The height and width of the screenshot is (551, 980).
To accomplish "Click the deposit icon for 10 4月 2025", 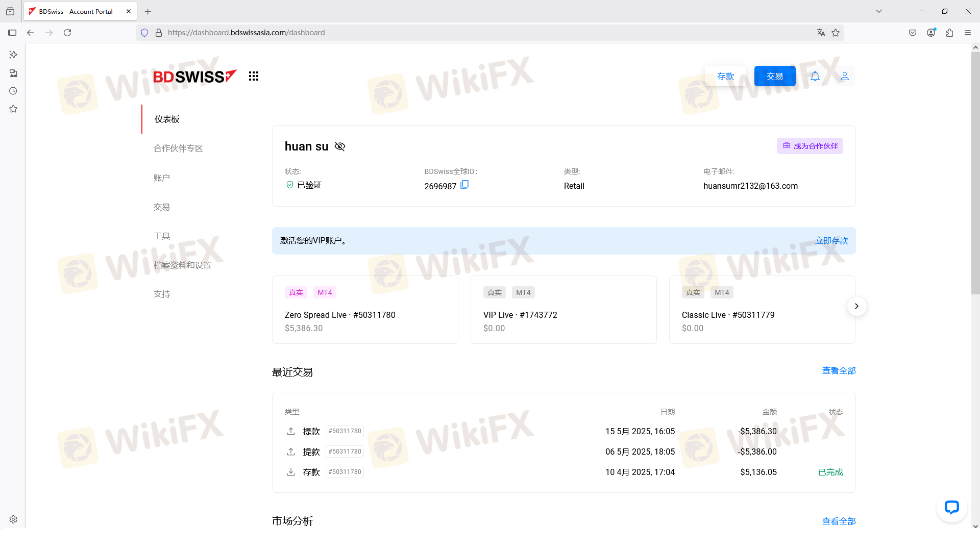I will 291,472.
